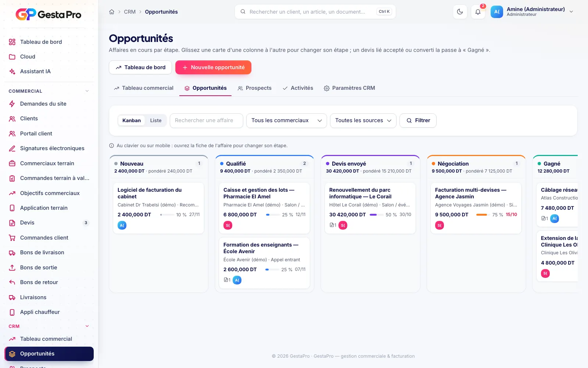588x368 pixels.
Task: Select the Tableau commercial tab
Action: 144,88
